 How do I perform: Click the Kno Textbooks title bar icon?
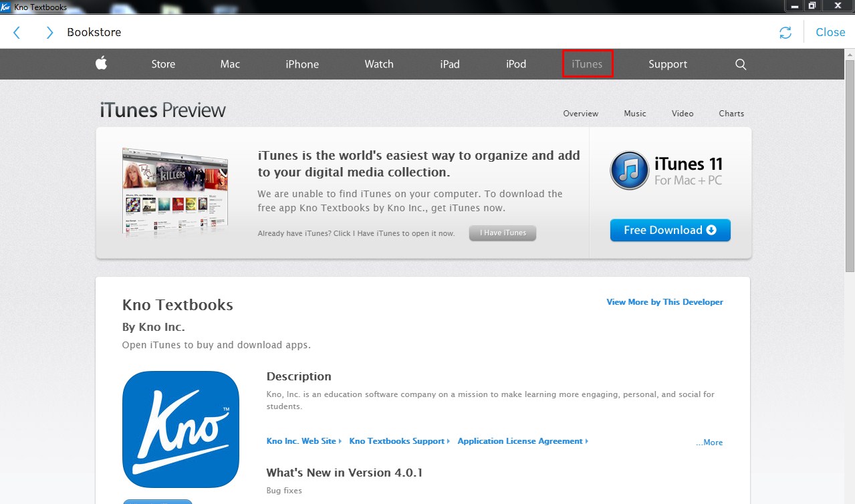[x=6, y=7]
